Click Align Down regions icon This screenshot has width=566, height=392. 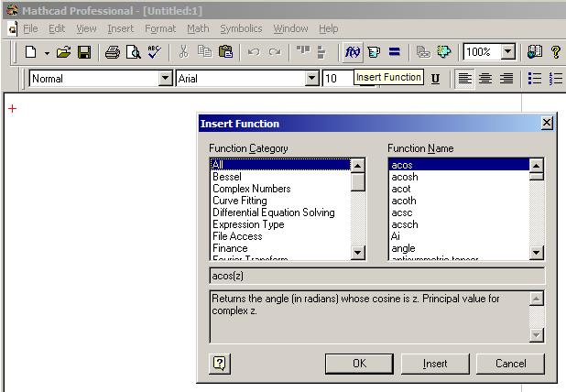coord(321,52)
